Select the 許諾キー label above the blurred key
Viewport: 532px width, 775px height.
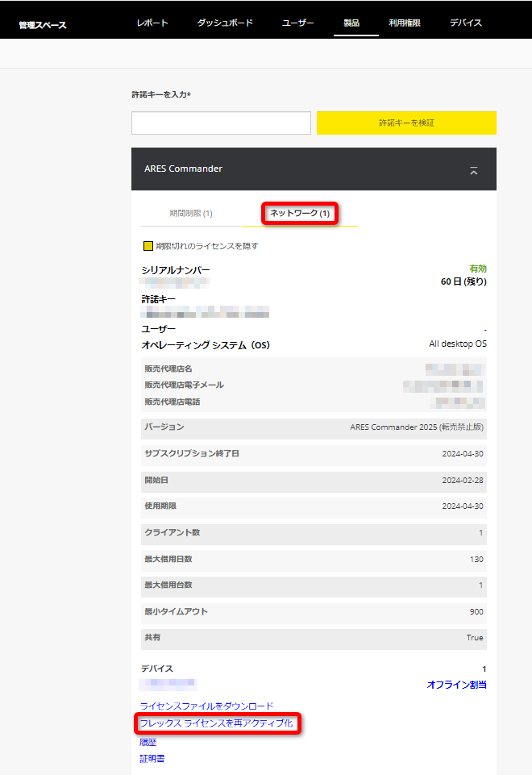(x=158, y=299)
